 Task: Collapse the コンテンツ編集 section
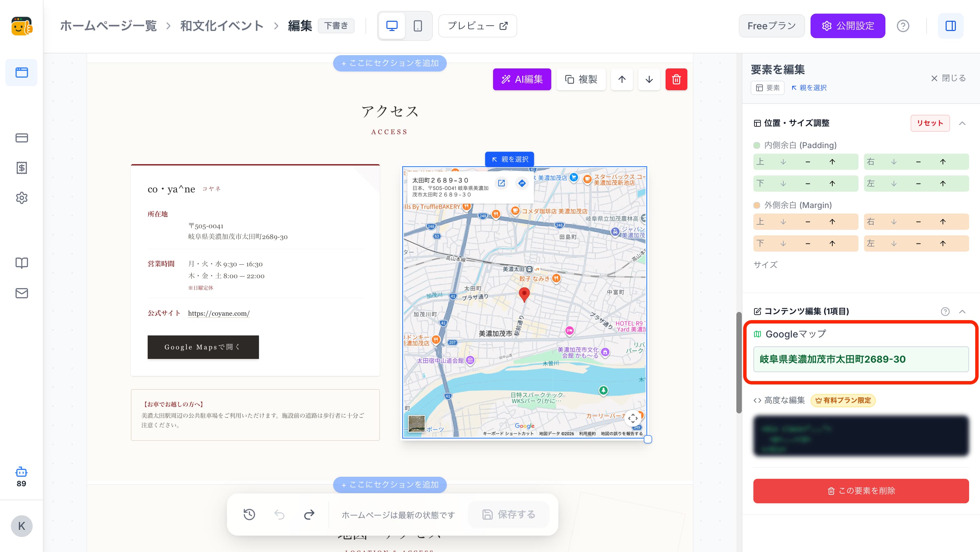962,311
